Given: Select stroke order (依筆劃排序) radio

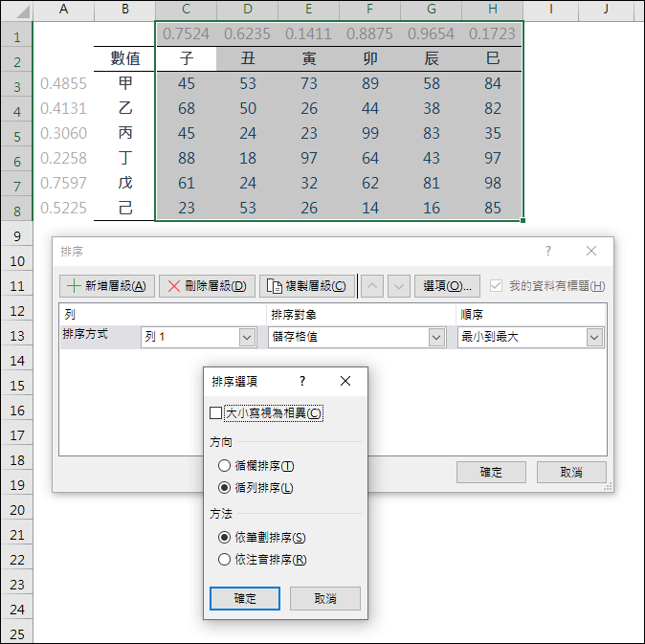Looking at the screenshot, I should pyautogui.click(x=224, y=537).
